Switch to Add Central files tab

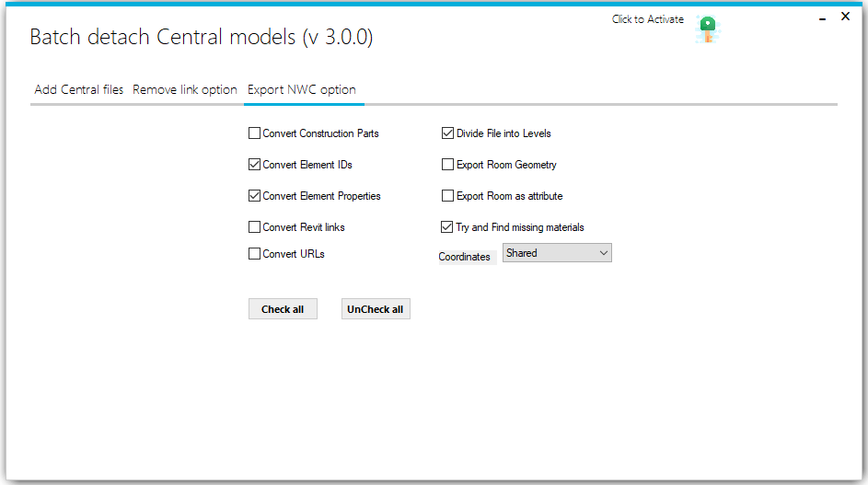79,90
